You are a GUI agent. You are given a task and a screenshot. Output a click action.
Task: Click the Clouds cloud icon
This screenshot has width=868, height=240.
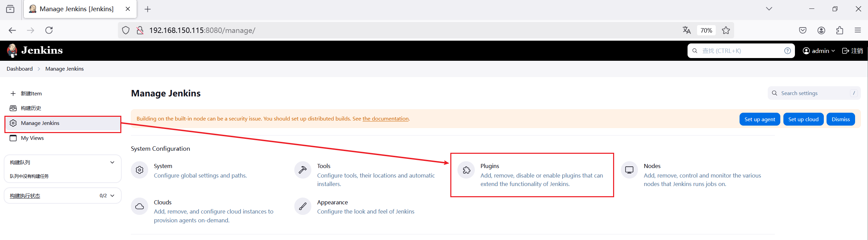click(139, 206)
